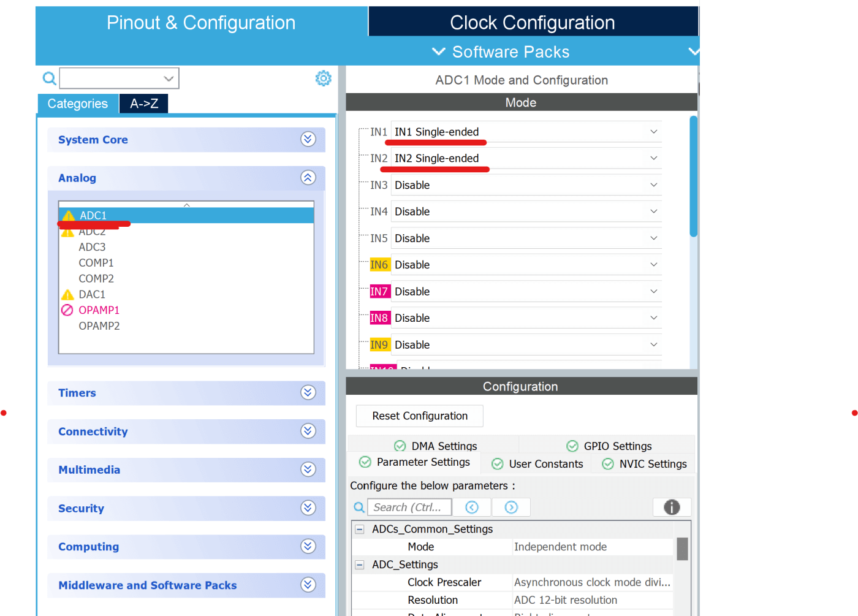Click the magnifier icon in the sidebar search
The height and width of the screenshot is (616, 858).
(49, 78)
